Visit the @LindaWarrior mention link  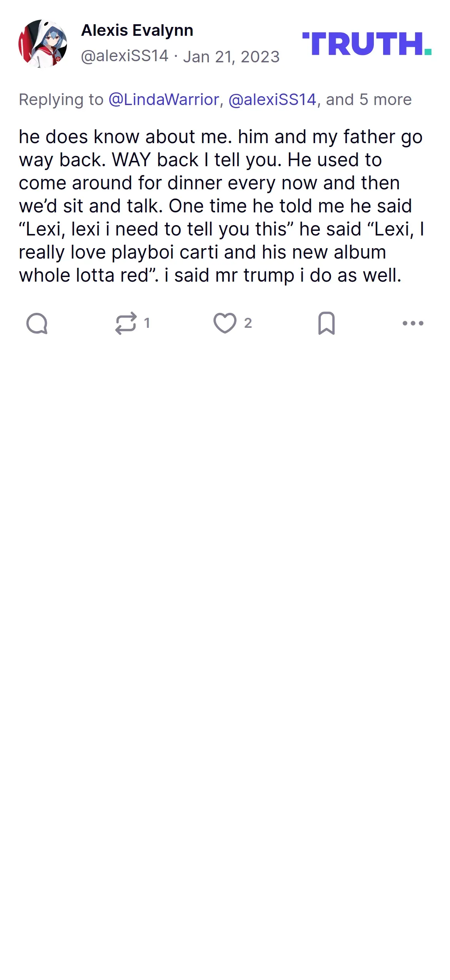(164, 100)
